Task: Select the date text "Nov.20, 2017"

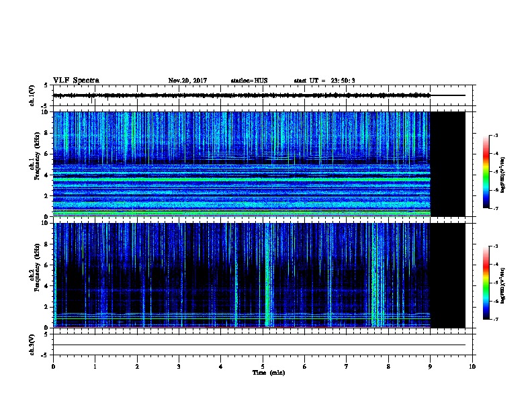Action: (187, 81)
